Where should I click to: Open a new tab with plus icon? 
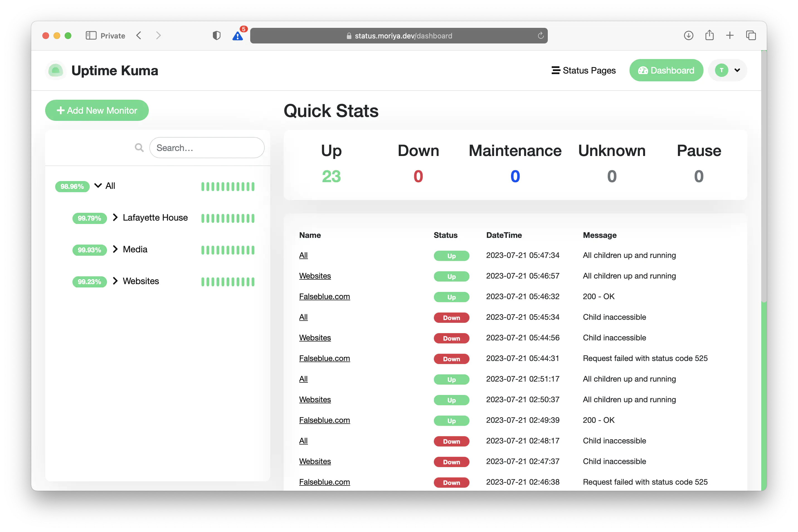tap(730, 36)
